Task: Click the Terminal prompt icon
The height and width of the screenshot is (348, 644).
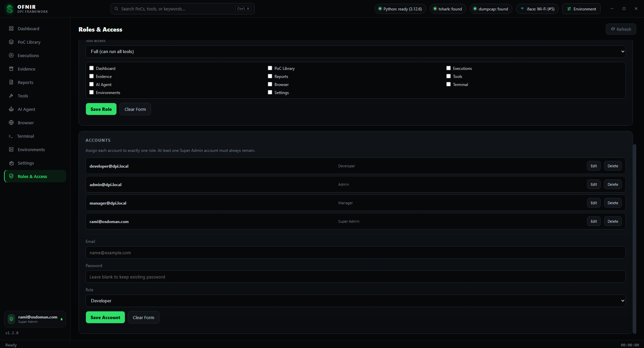Action: tap(11, 136)
